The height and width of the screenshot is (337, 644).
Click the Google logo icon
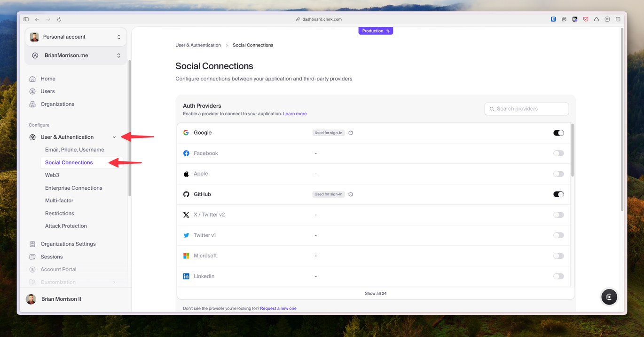coord(186,133)
